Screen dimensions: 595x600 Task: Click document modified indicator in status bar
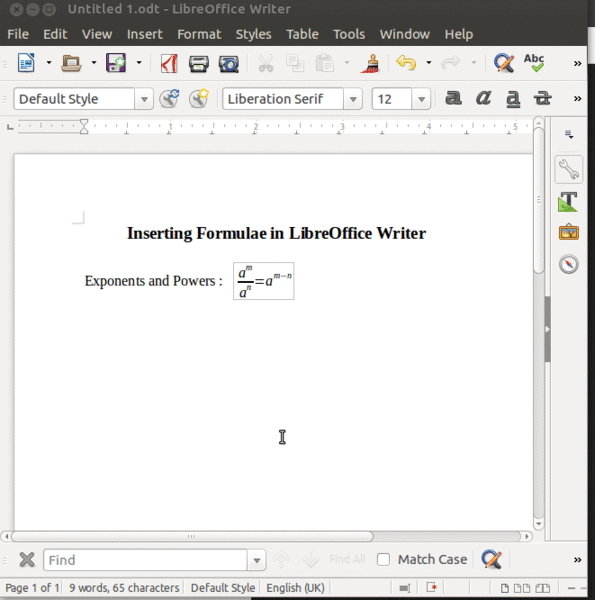[x=432, y=587]
